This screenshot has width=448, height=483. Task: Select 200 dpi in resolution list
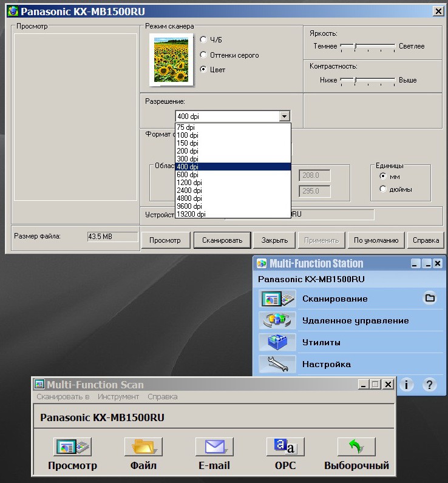[233, 151]
